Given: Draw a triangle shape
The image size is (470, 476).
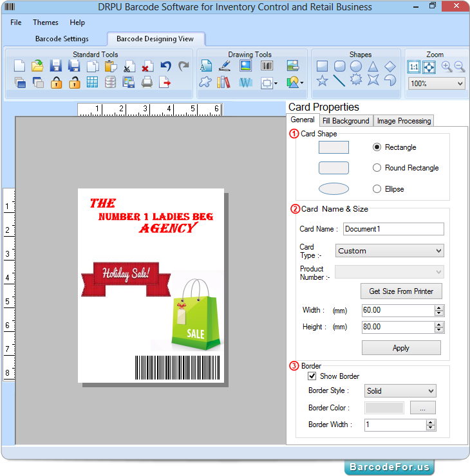Looking at the screenshot, I should click(x=373, y=66).
